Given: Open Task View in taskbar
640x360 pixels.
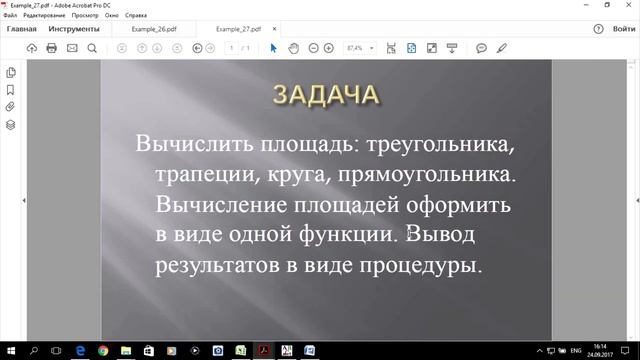Looking at the screenshot, I should 56,351.
